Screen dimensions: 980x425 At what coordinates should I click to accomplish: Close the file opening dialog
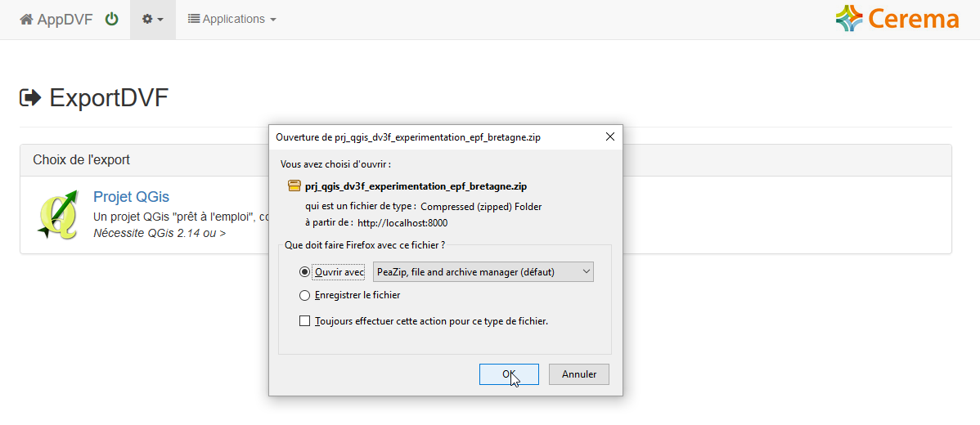tap(610, 136)
